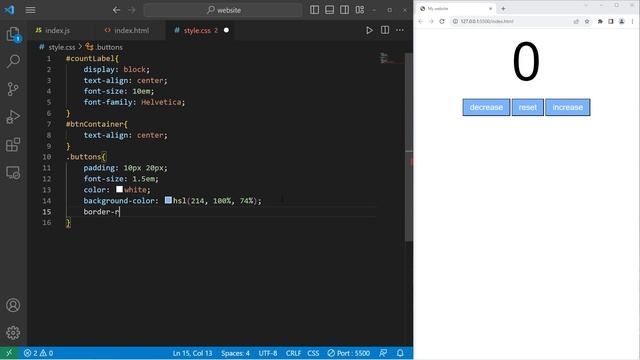Image resolution: width=640 pixels, height=360 pixels.
Task: Open a new browser tab with plus
Action: [503, 9]
